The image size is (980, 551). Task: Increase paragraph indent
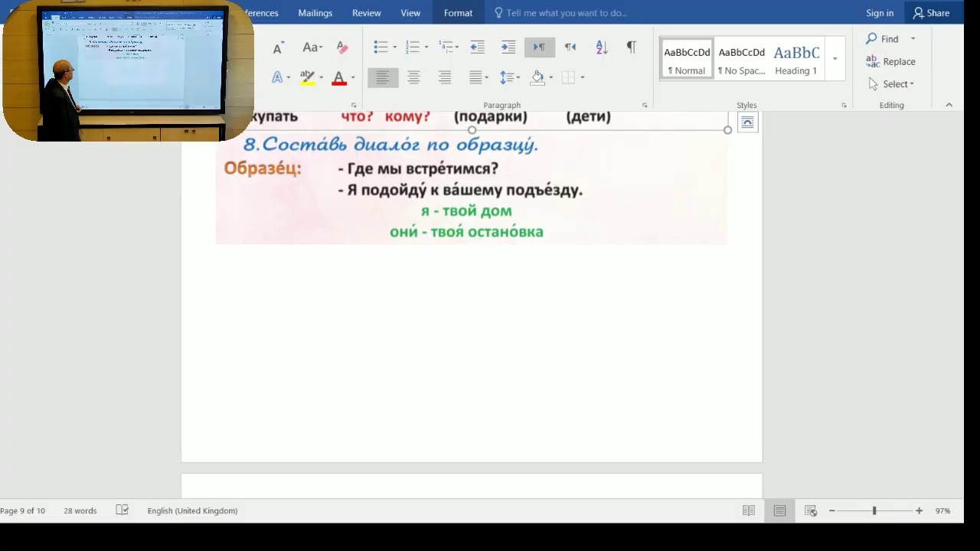click(x=508, y=47)
